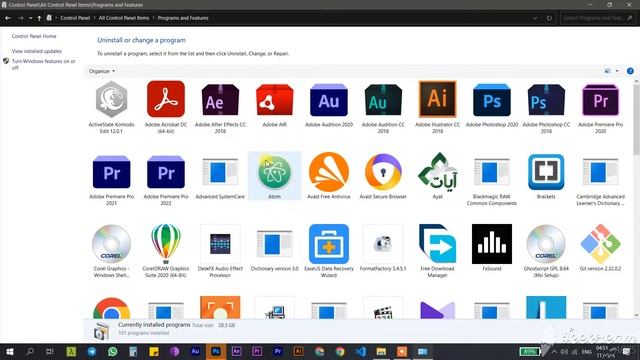Select the Atom editor program

pyautogui.click(x=274, y=176)
